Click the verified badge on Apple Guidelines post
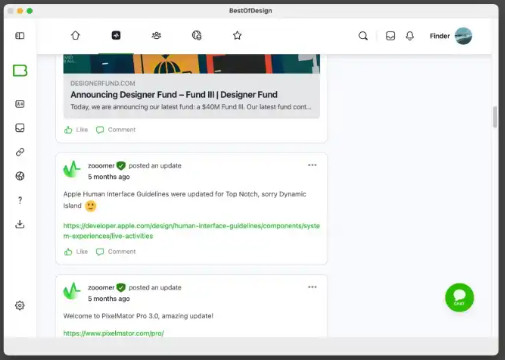 click(121, 166)
